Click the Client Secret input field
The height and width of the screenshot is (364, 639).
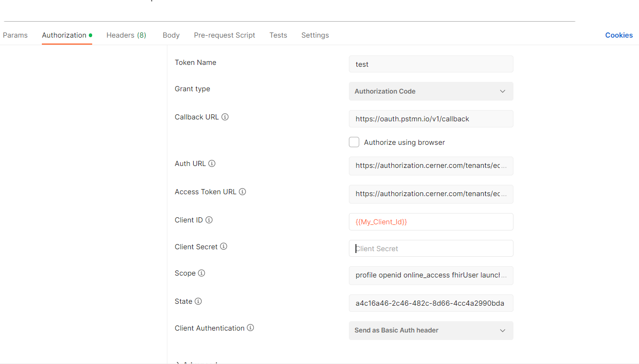click(431, 248)
